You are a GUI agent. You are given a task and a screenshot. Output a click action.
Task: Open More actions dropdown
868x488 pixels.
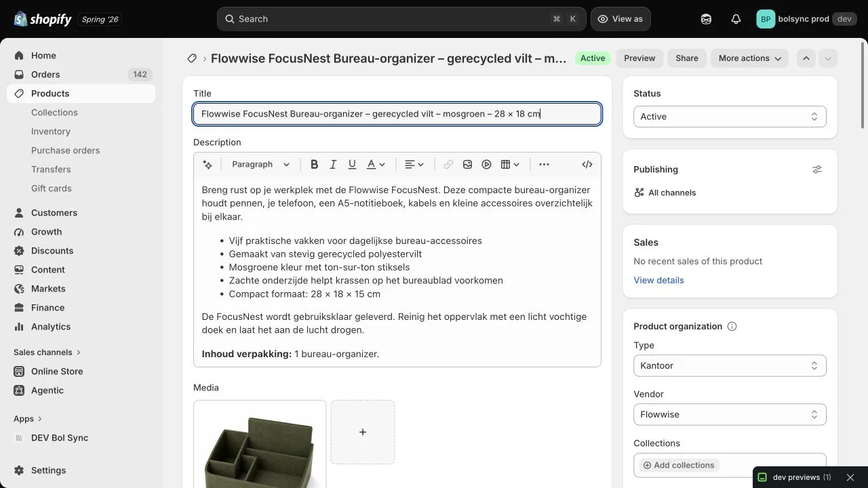(749, 58)
